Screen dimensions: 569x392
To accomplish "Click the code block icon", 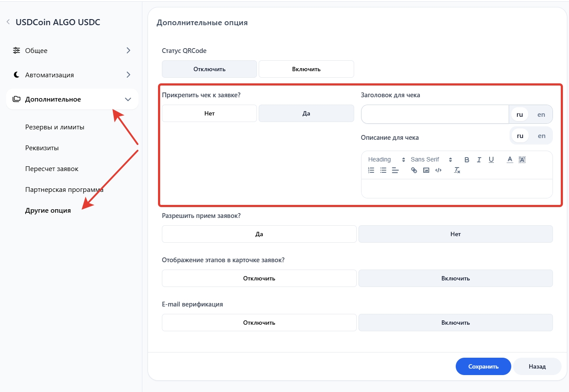I will (438, 170).
